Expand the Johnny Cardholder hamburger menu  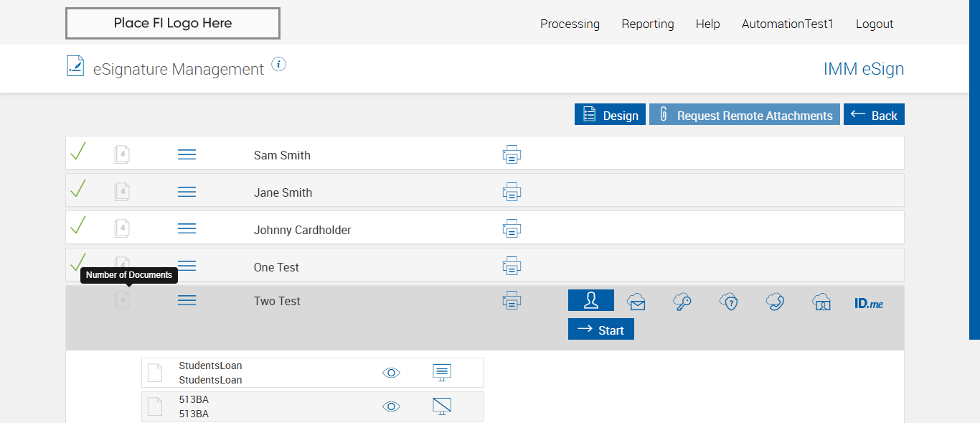[187, 228]
